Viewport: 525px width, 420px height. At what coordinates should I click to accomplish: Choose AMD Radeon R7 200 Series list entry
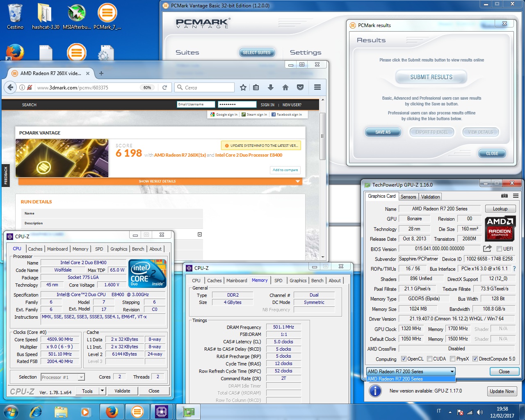coord(411,379)
